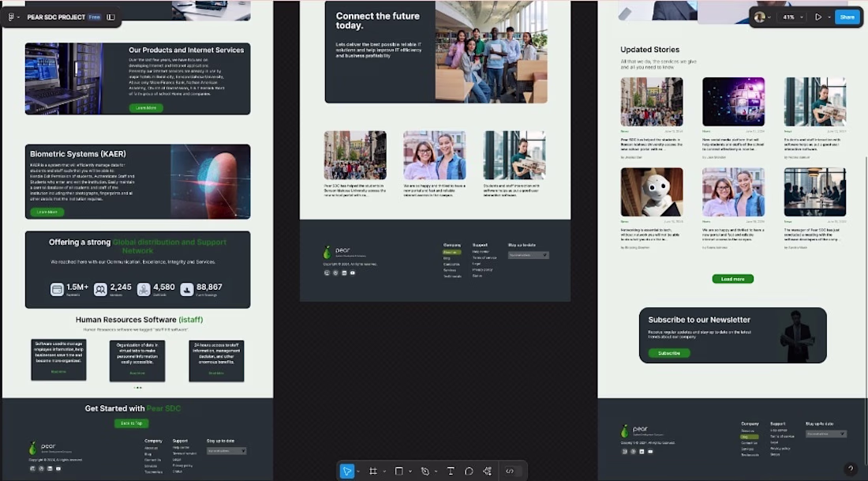868x481 pixels.
Task: Select Our Products and Internet Services heading
Action: coord(186,50)
